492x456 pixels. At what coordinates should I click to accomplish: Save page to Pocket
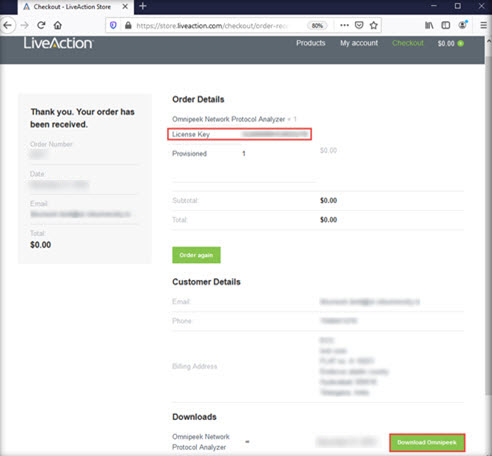point(359,25)
